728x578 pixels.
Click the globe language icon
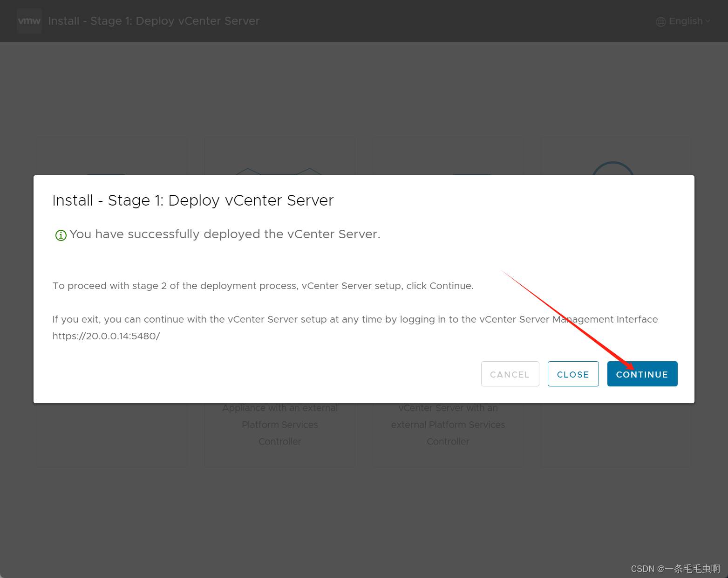(660, 21)
